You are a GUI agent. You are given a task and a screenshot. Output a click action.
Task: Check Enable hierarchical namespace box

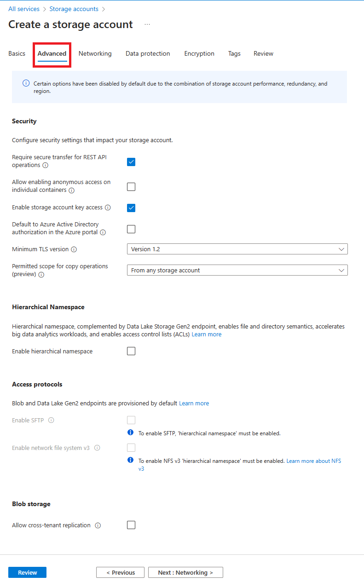131,352
